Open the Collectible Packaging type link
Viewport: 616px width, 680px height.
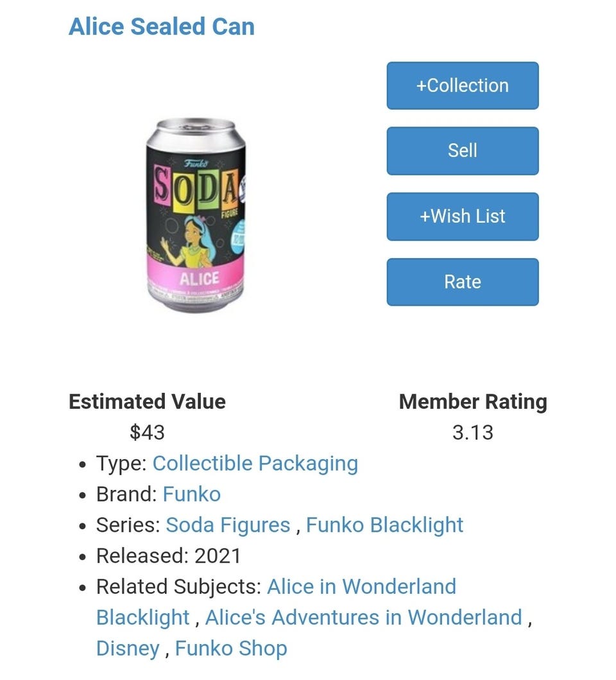click(x=255, y=463)
